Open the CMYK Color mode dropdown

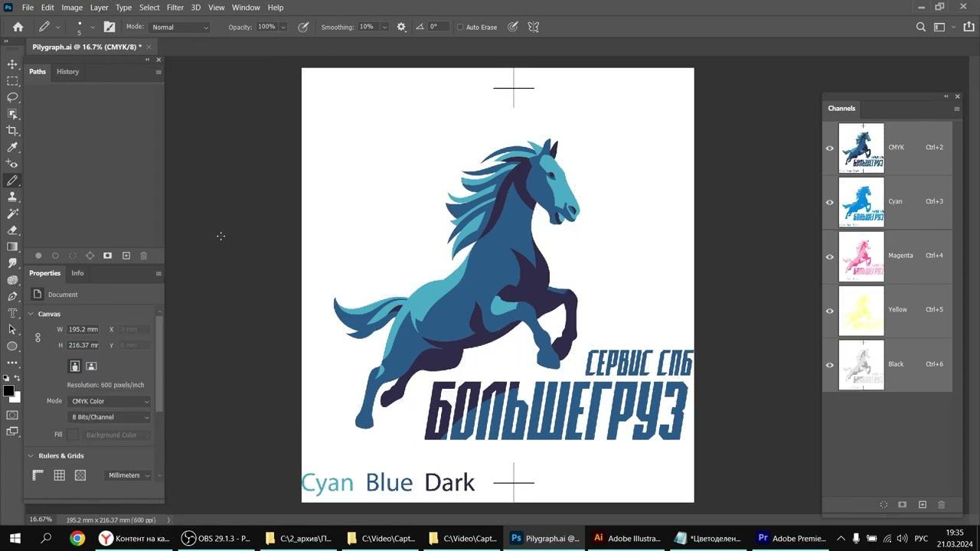pos(109,401)
